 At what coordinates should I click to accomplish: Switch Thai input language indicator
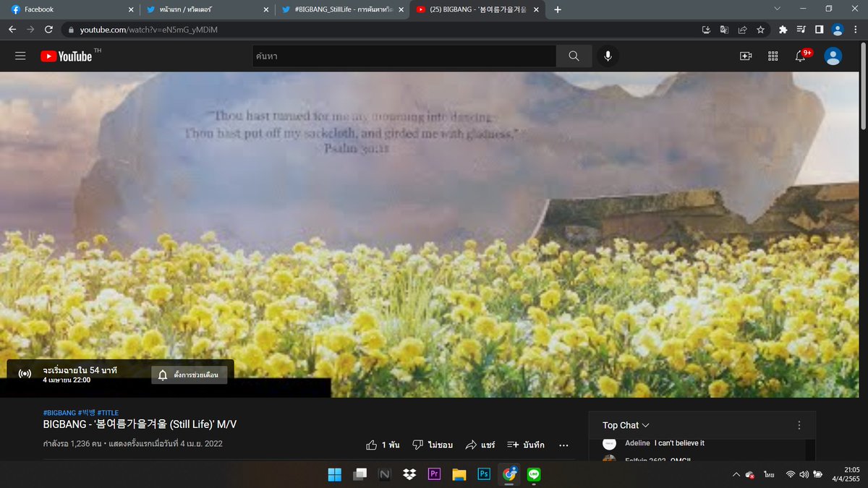click(x=769, y=474)
